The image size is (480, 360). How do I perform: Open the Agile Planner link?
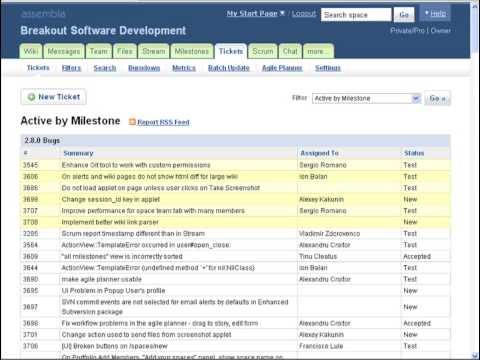pos(282,68)
